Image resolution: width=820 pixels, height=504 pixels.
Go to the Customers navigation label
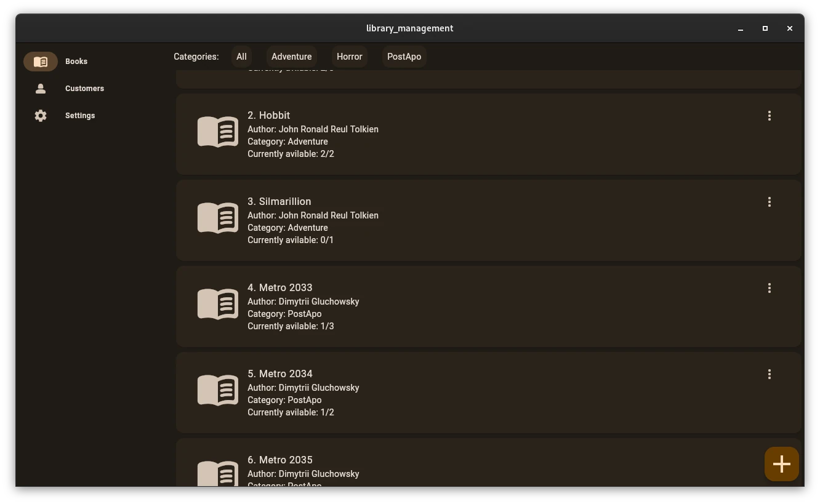85,89
